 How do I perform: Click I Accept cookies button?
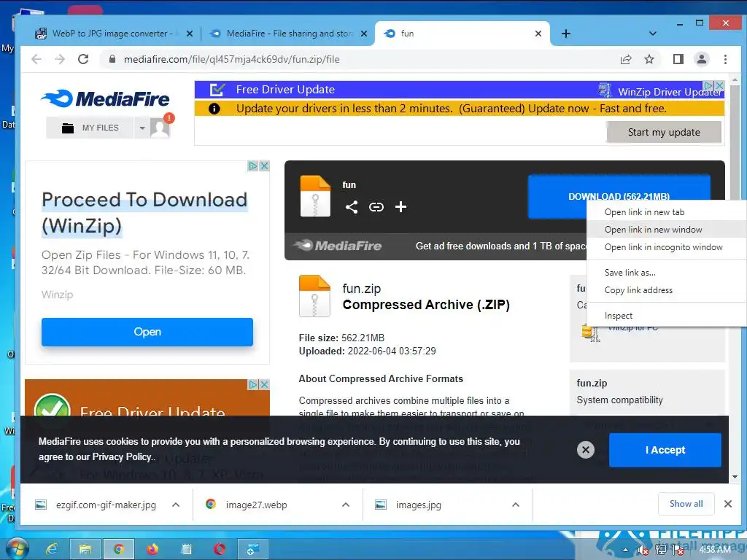pos(665,450)
